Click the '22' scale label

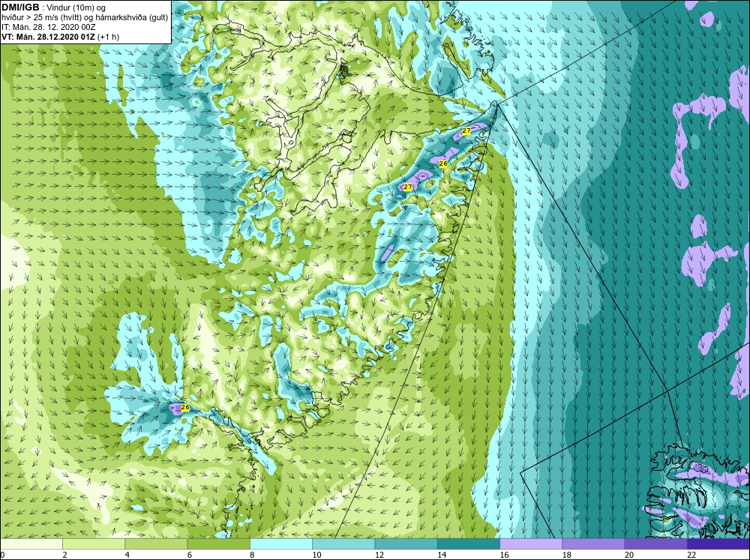point(691,555)
